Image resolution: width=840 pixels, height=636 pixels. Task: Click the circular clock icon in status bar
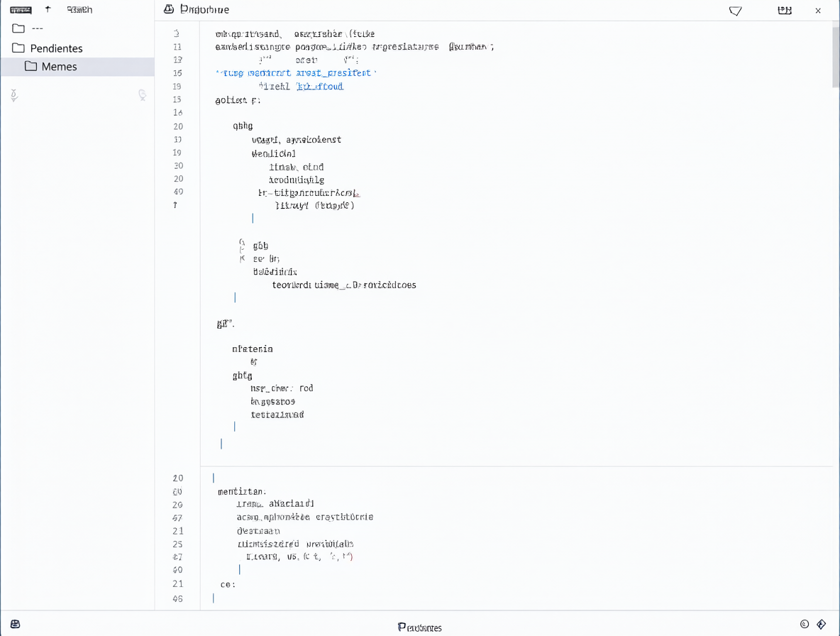[804, 624]
